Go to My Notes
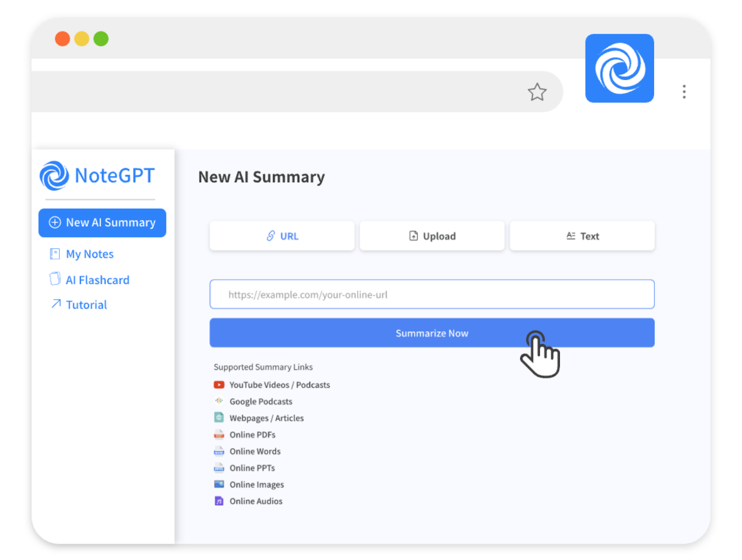The width and height of the screenshot is (742, 560). coord(90,254)
